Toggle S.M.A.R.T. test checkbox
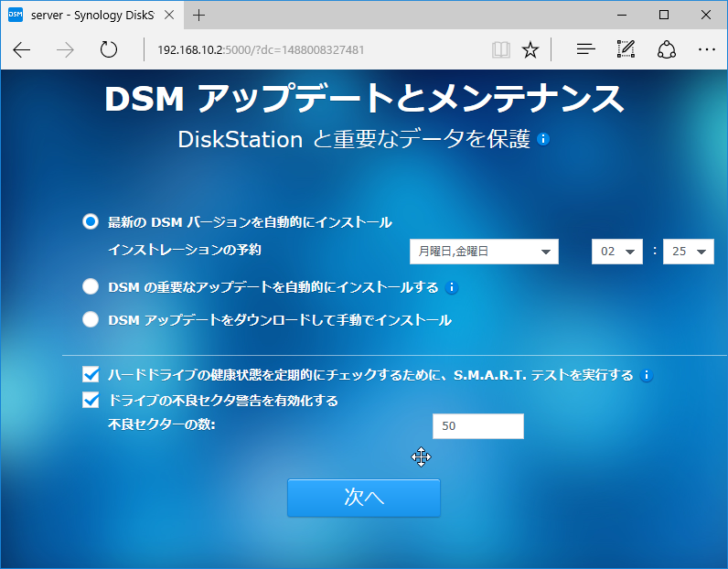The width and height of the screenshot is (728, 569). click(x=91, y=374)
